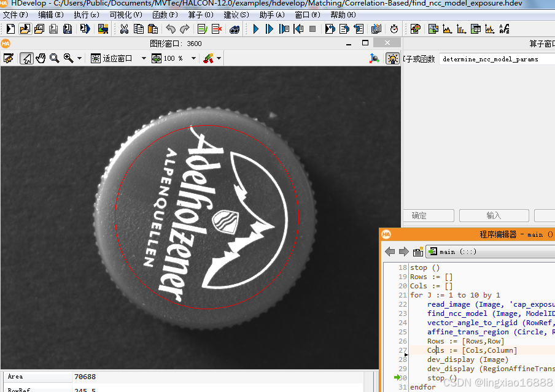Click the 确定 button in operator window
The width and height of the screenshot is (555, 392).
(x=429, y=215)
